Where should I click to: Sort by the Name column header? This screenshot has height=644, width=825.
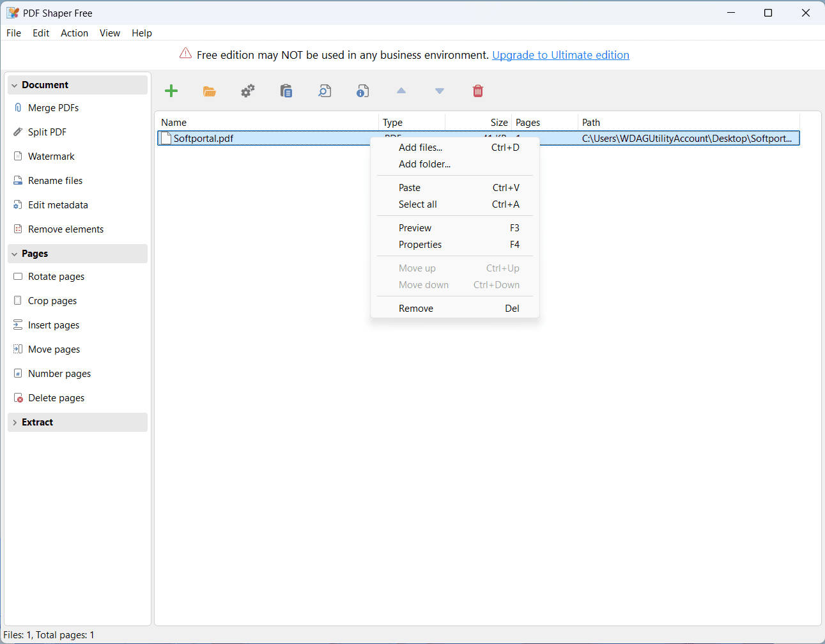pyautogui.click(x=268, y=122)
